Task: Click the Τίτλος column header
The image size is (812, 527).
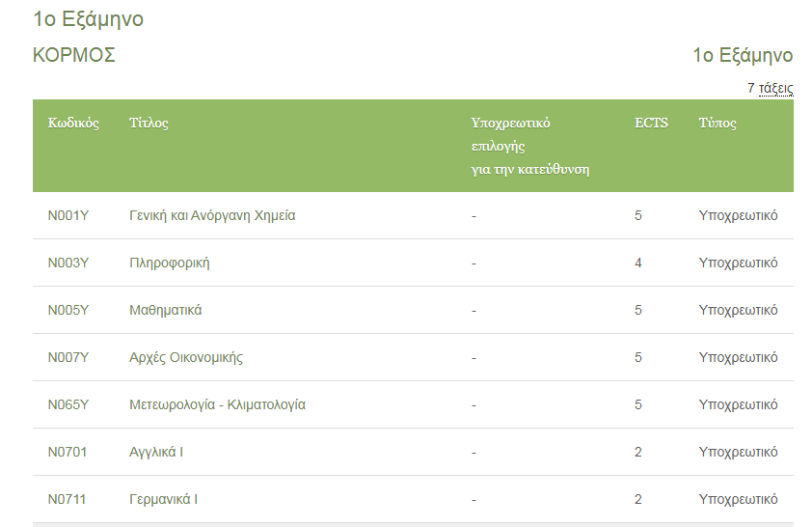Action: click(149, 124)
